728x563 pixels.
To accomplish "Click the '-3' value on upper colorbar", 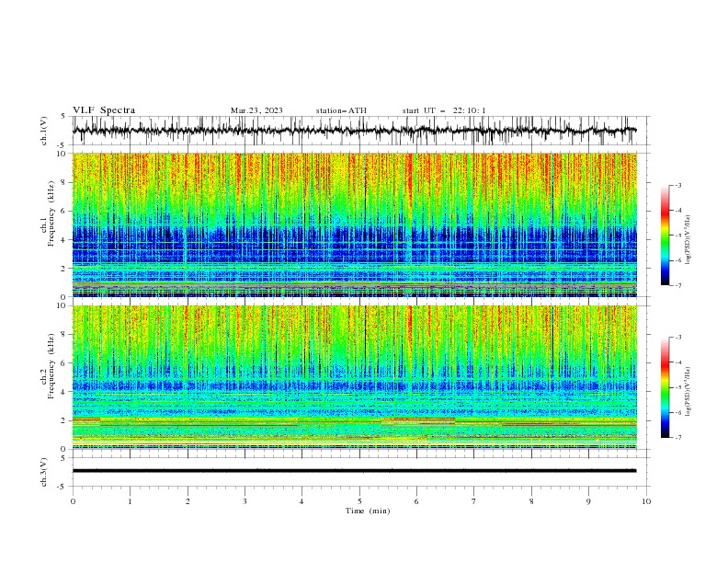I will 677,185.
